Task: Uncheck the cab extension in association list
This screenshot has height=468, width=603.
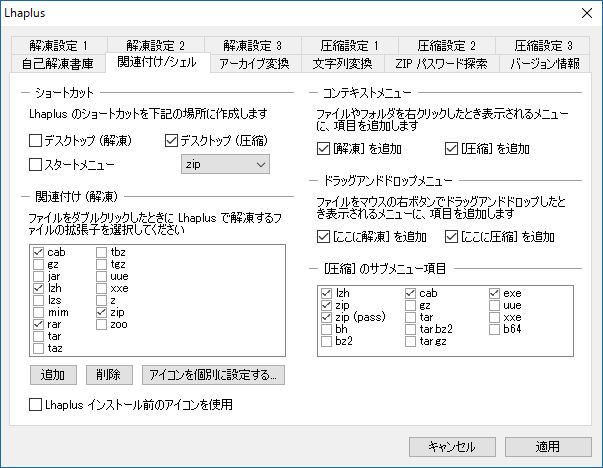Action: (x=39, y=252)
